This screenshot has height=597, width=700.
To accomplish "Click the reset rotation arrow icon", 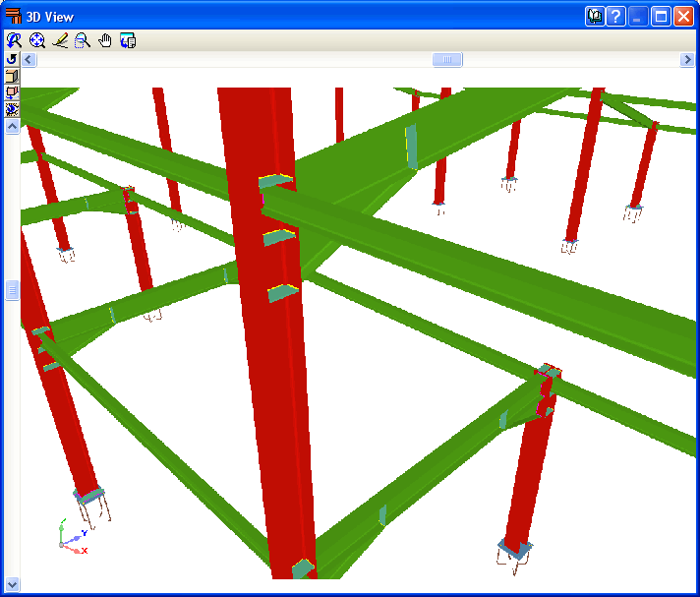I will 12,59.
